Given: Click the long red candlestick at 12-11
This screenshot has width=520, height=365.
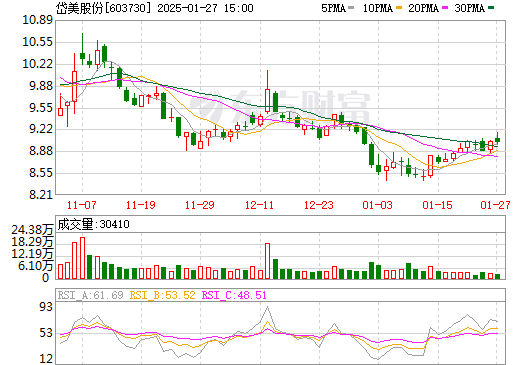Looking at the screenshot, I should pos(267,92).
